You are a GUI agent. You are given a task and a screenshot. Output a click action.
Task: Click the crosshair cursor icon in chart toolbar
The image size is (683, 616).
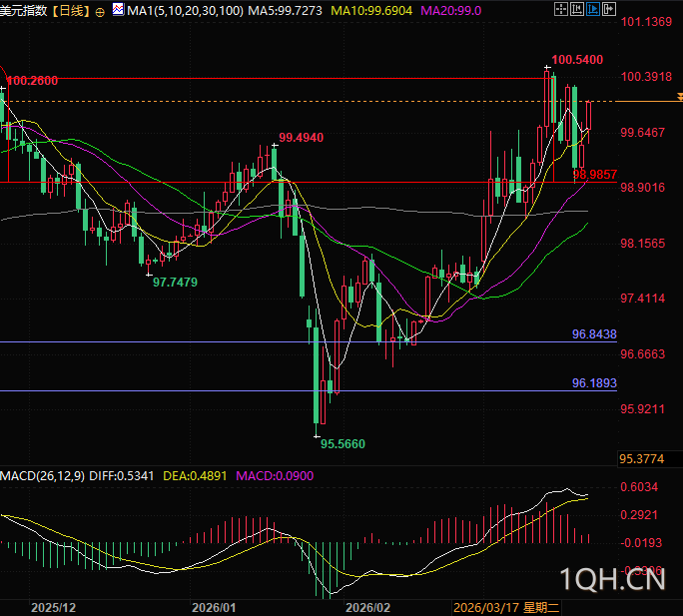560,9
